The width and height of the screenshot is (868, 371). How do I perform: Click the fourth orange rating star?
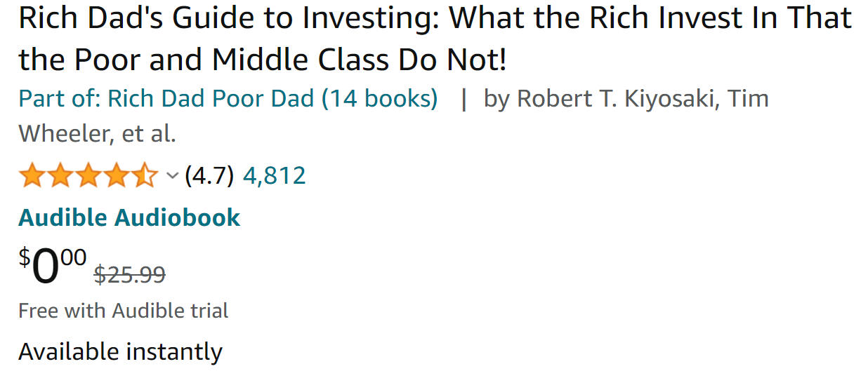(117, 175)
